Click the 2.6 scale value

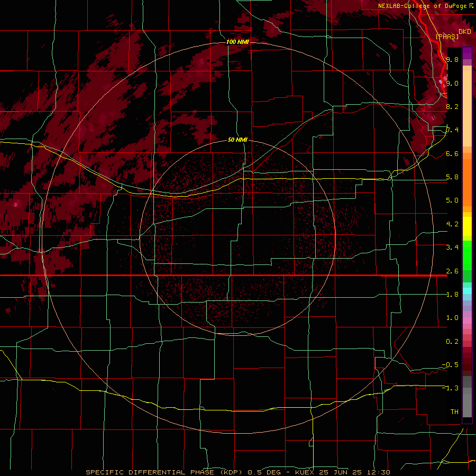click(452, 271)
